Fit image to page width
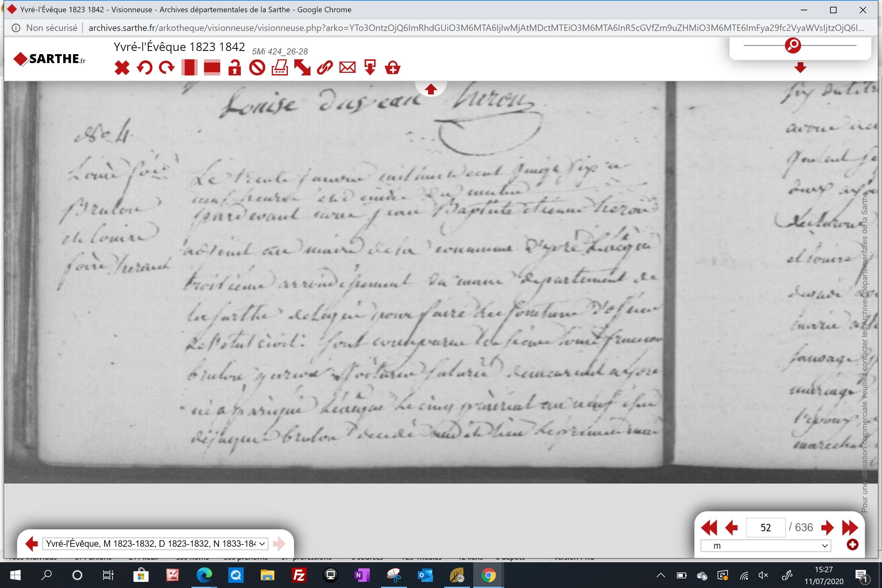This screenshot has height=588, width=882. click(212, 68)
